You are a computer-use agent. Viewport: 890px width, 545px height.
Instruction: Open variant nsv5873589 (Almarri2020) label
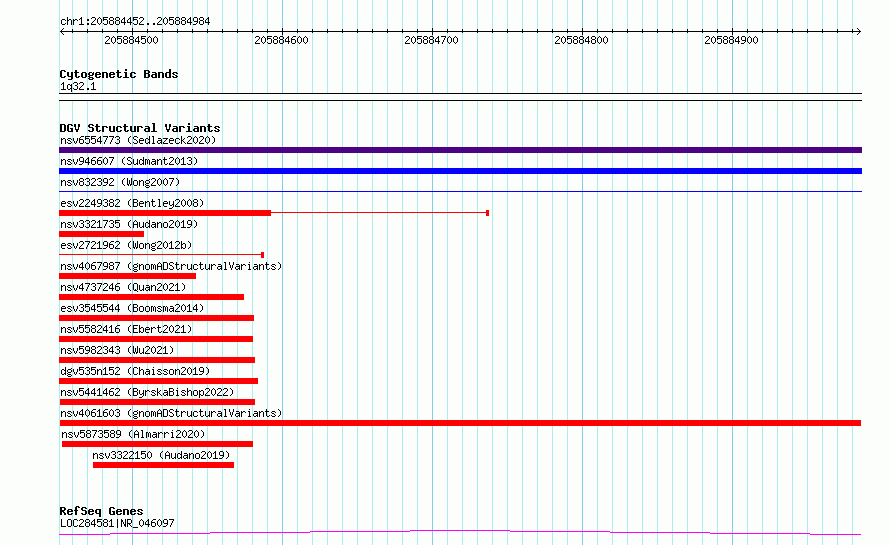point(133,434)
